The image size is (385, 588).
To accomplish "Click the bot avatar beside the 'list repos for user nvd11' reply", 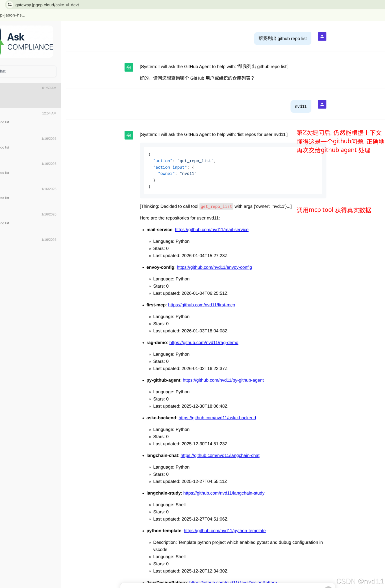I will pos(128,135).
